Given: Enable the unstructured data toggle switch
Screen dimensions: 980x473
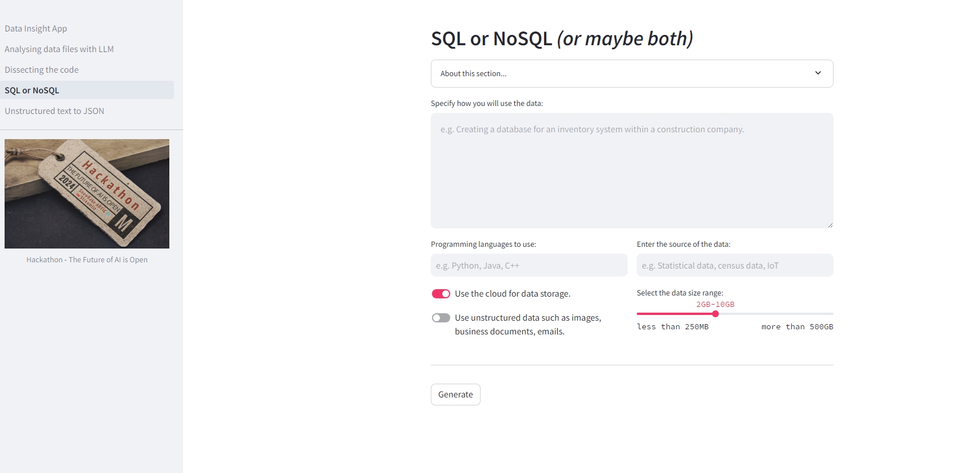Looking at the screenshot, I should [441, 318].
